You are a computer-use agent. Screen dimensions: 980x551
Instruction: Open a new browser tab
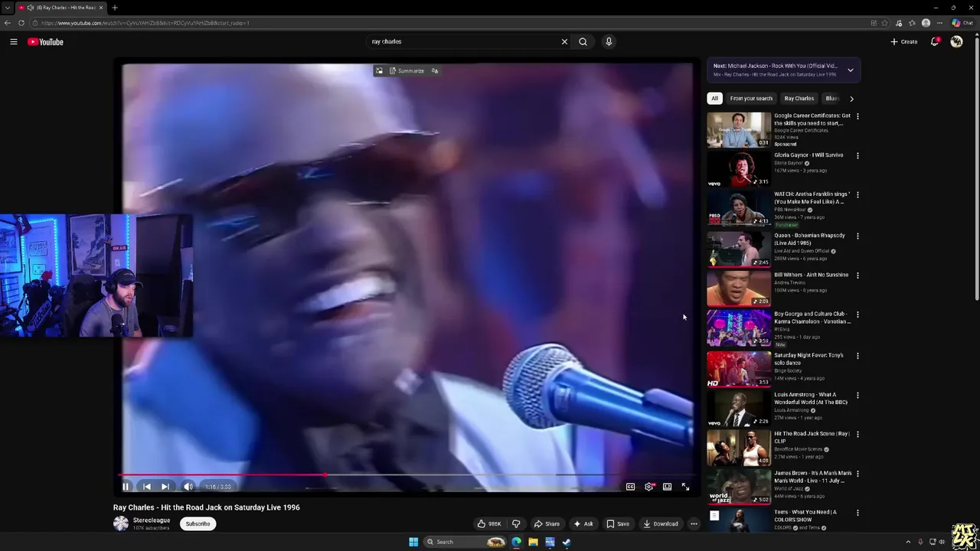115,8
